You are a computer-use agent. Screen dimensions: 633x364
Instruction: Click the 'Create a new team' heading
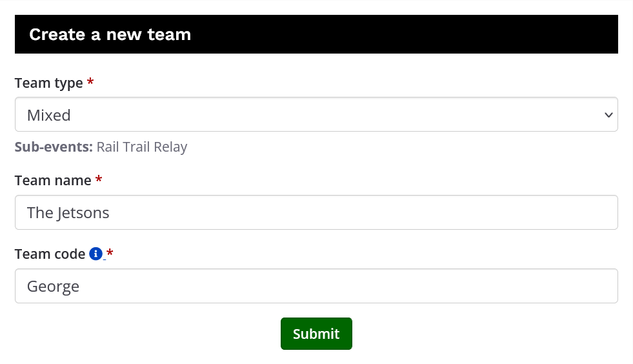coord(110,35)
